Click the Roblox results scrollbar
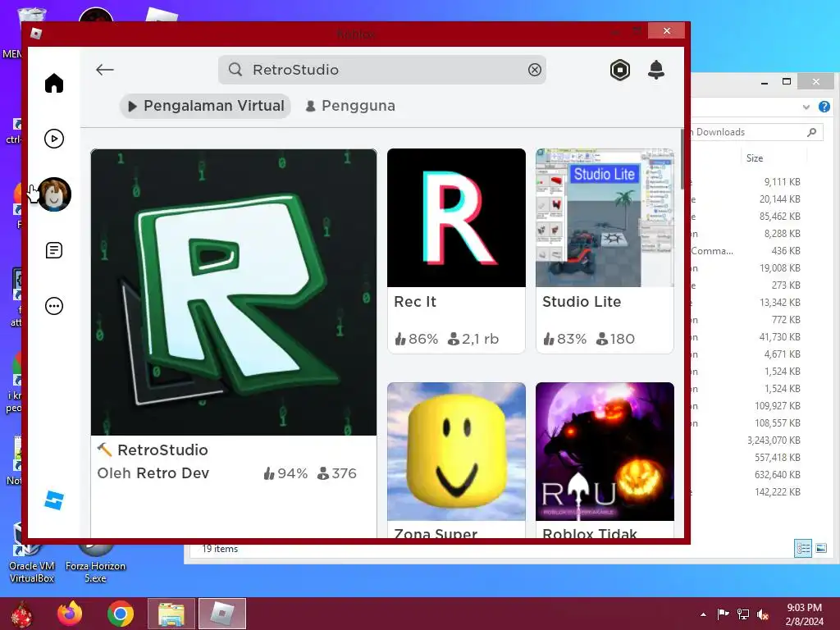Image resolution: width=840 pixels, height=630 pixels. pos(682,159)
